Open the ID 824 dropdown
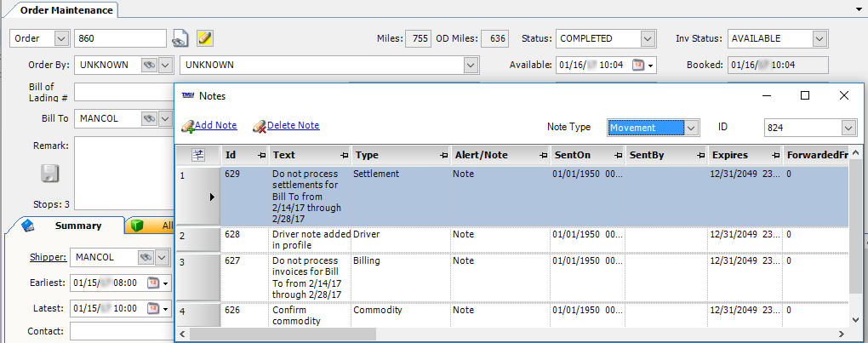868x343 pixels. pos(849,128)
